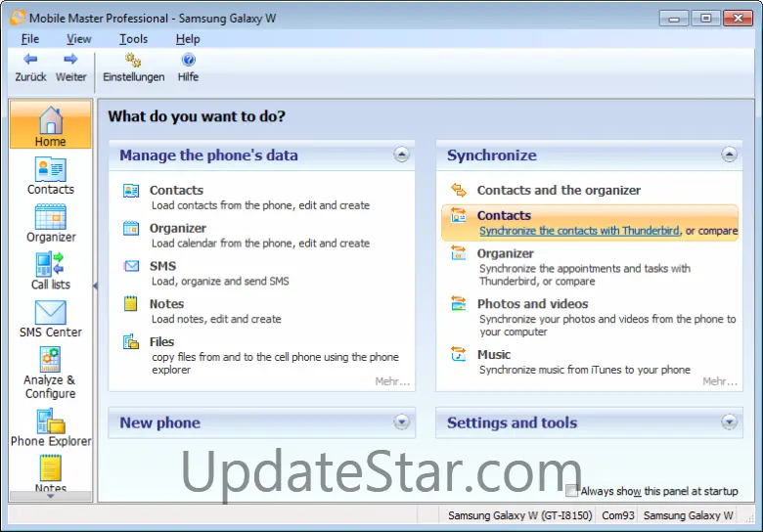
Task: Expand the Settings and tools panel
Action: coord(729,422)
